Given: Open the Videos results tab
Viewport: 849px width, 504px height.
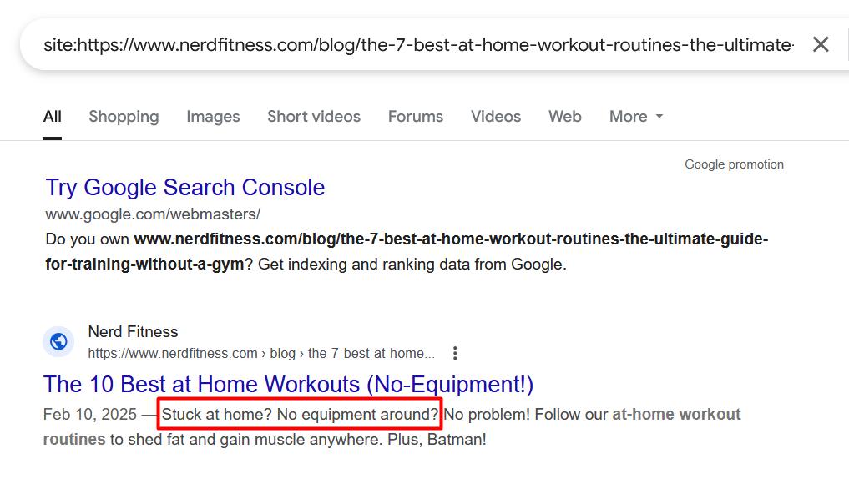Looking at the screenshot, I should (x=496, y=117).
